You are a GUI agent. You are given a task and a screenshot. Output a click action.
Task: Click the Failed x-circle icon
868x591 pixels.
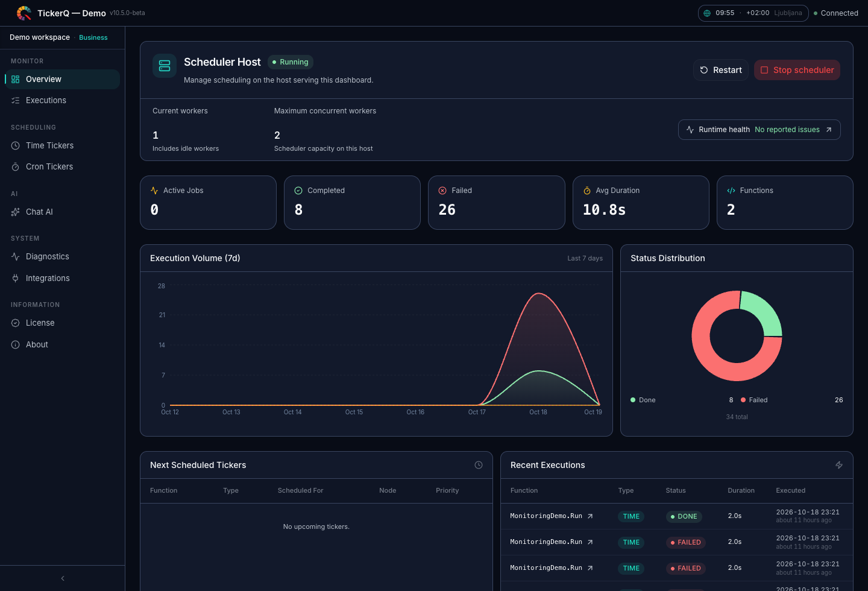(x=442, y=191)
